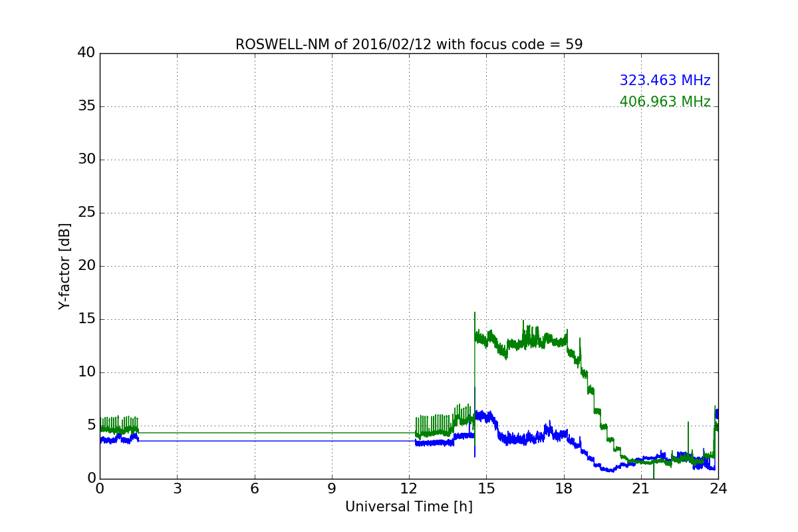Screen dimensions: 798x532
Task: Click the y-axis tick label '30'
Action: [x=86, y=160]
